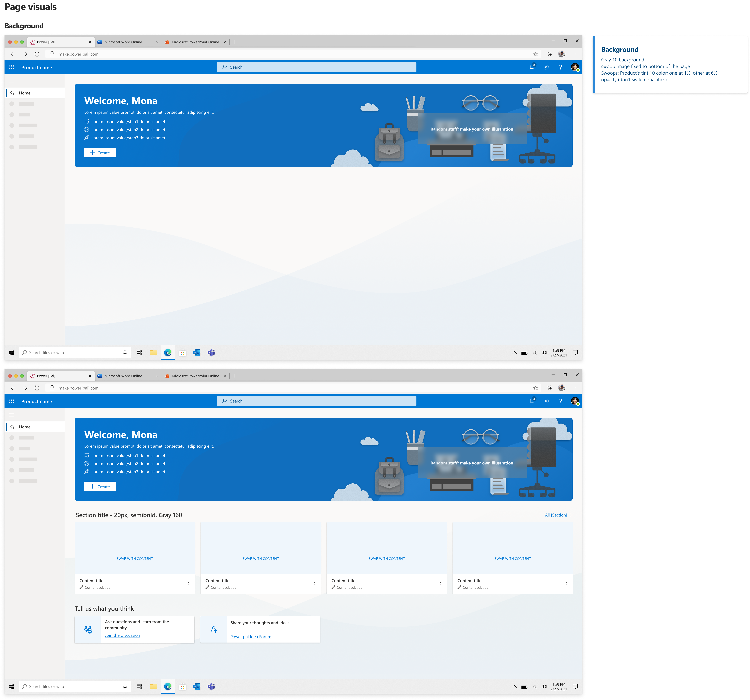Click the notifications bell icon
Image resolution: width=750 pixels, height=700 pixels.
[532, 67]
